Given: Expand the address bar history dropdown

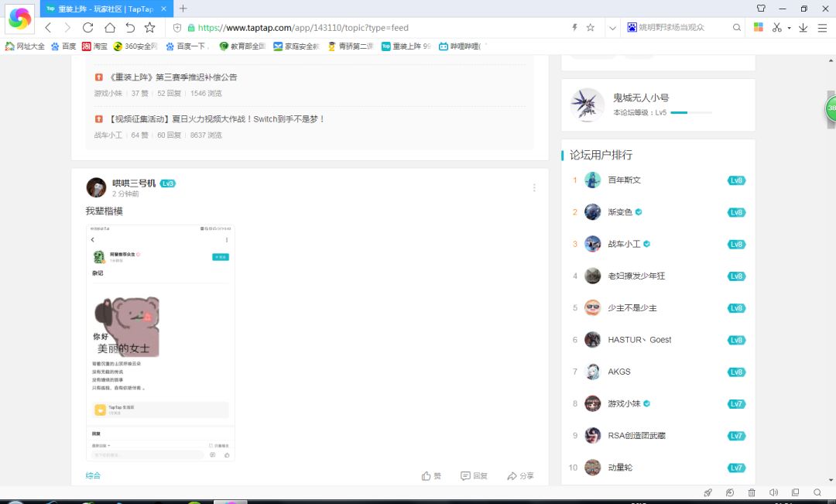Looking at the screenshot, I should click(x=612, y=28).
